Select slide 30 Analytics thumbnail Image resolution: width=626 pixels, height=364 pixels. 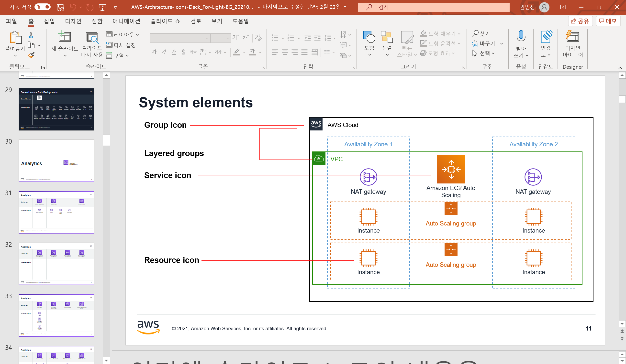(x=56, y=161)
